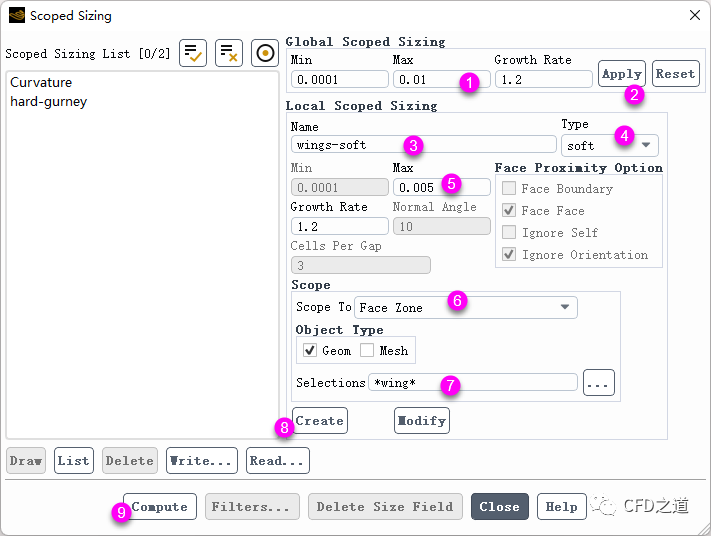The width and height of the screenshot is (711, 536).
Task: Click the Create button
Action: pos(320,420)
